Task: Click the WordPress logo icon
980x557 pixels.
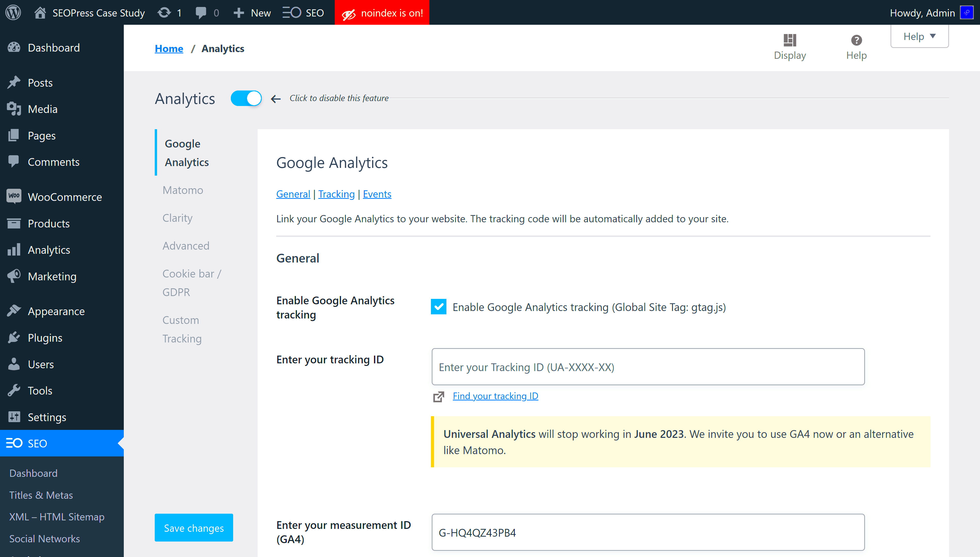Action: [x=13, y=13]
